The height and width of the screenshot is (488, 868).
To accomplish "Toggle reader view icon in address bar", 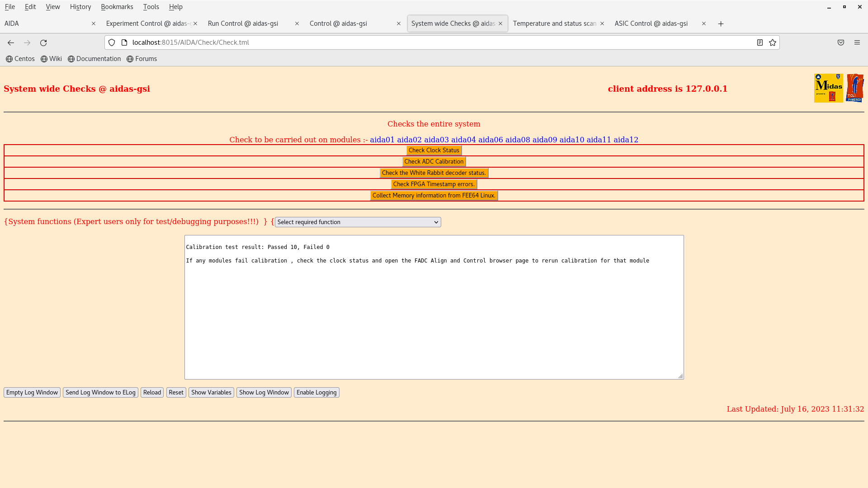I will pos(760,42).
